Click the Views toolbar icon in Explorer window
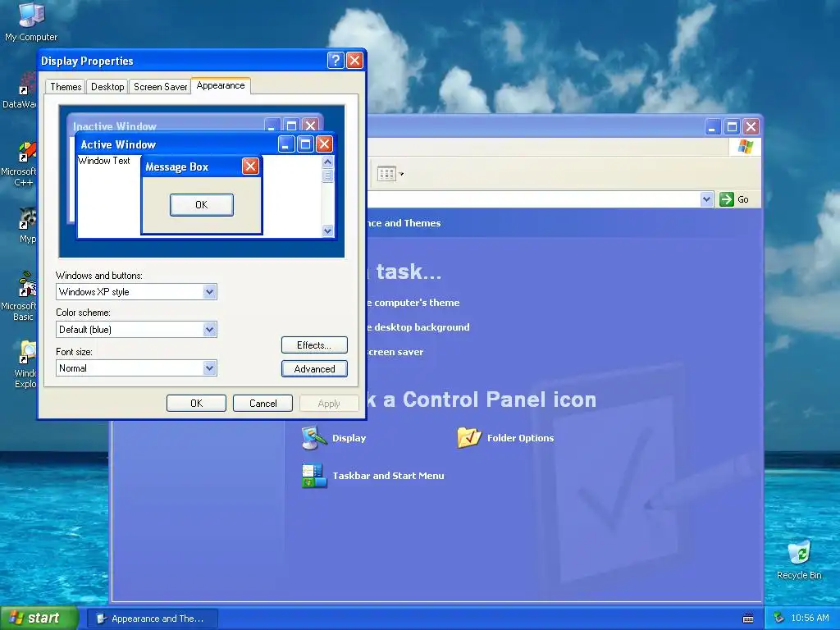Viewport: 840px width, 630px height. [x=386, y=174]
